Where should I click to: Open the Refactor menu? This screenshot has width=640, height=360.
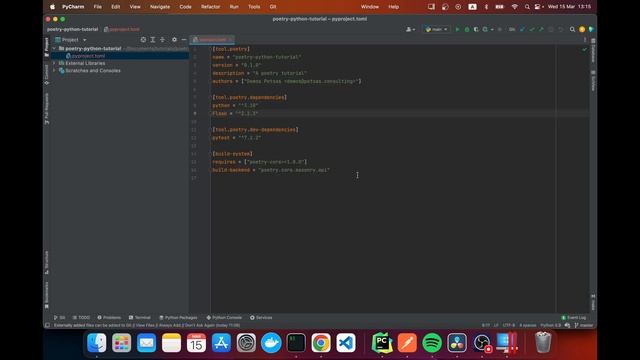(x=210, y=7)
